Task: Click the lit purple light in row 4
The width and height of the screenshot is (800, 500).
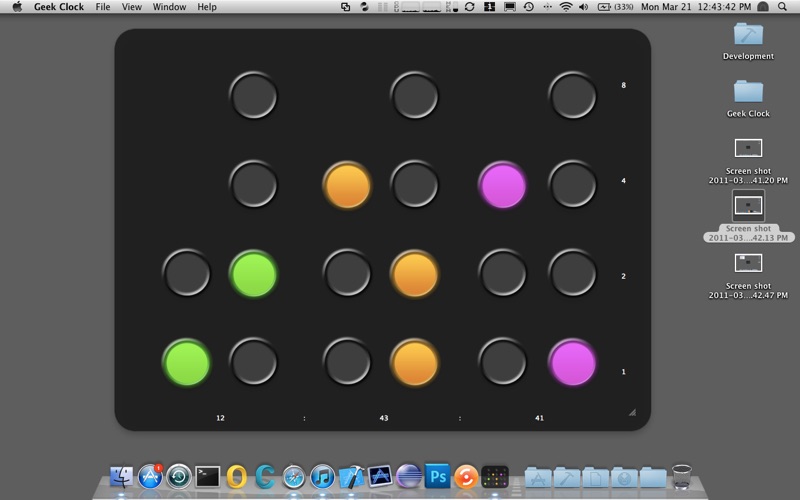Action: pos(503,186)
